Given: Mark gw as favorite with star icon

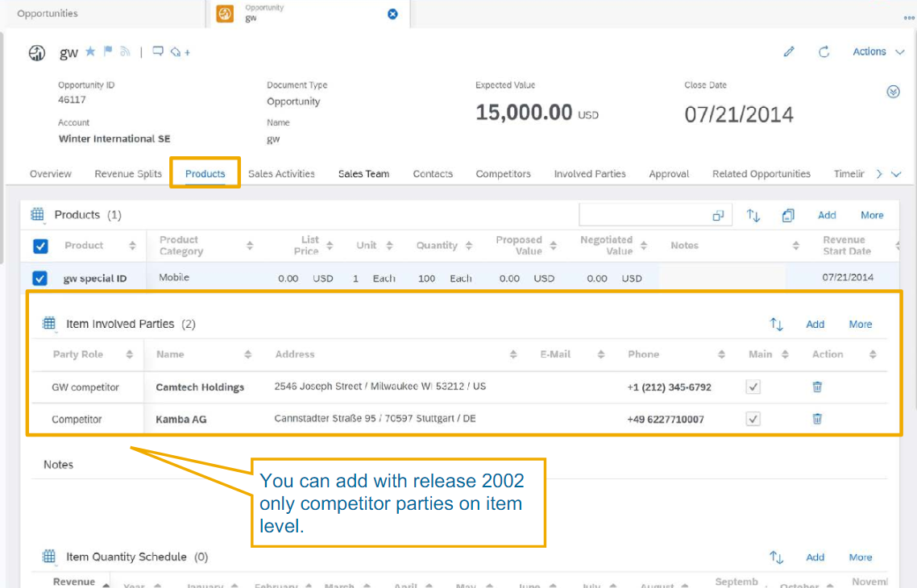Looking at the screenshot, I should pyautogui.click(x=90, y=52).
